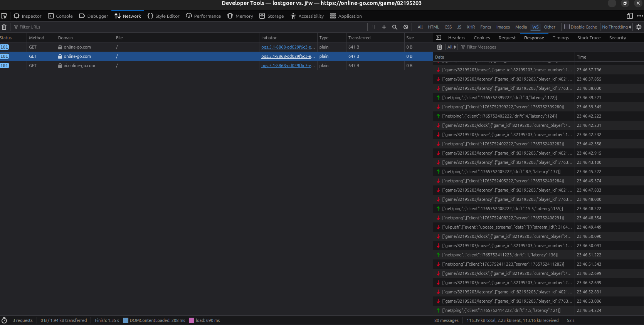Click the element picker icon
This screenshot has width=644, height=325.
tap(4, 16)
